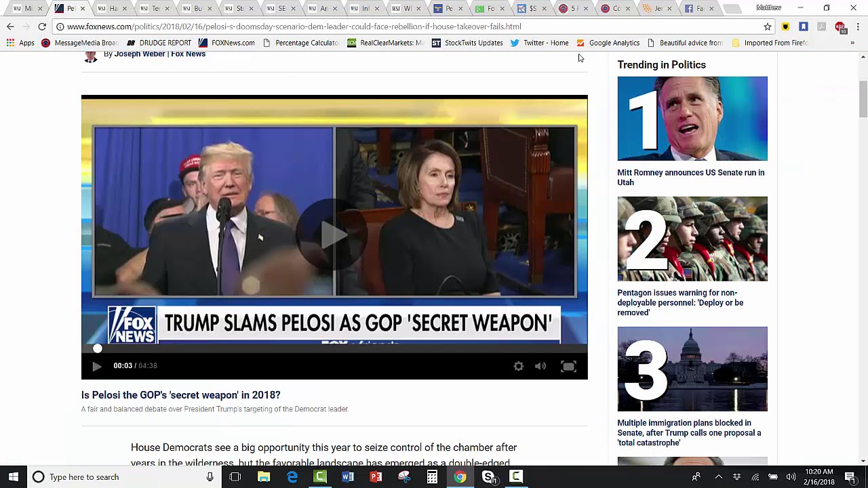Open the Percentage Calculator bookmark
This screenshot has height=488, width=868.
300,43
